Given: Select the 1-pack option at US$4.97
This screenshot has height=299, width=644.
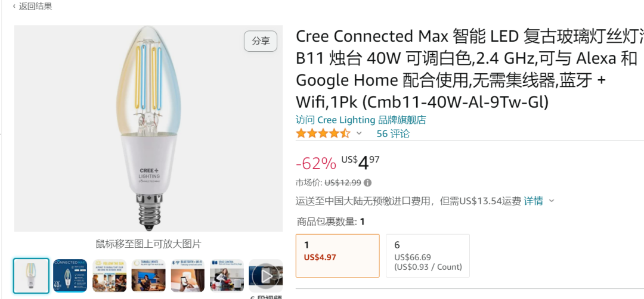Looking at the screenshot, I should click(x=338, y=256).
